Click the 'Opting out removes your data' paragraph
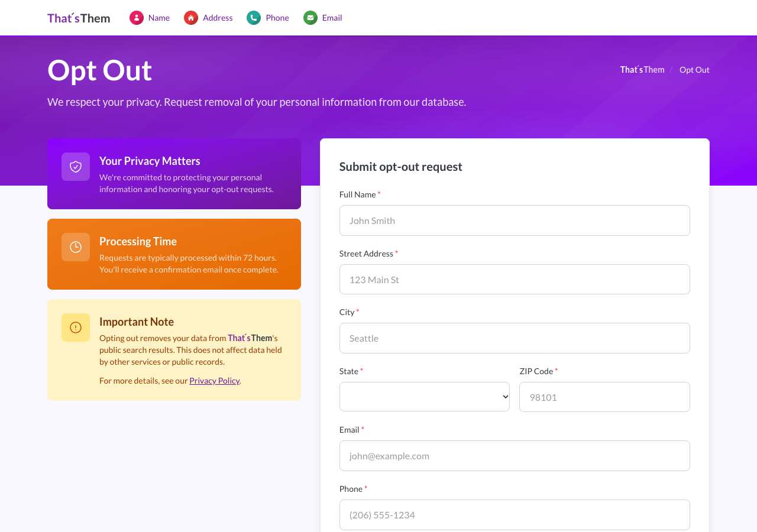 [190, 350]
